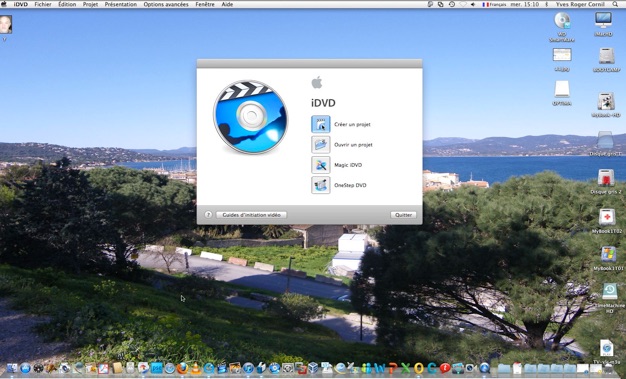Start OneStep DVD from welcome window
The width and height of the screenshot is (626, 379).
[321, 185]
